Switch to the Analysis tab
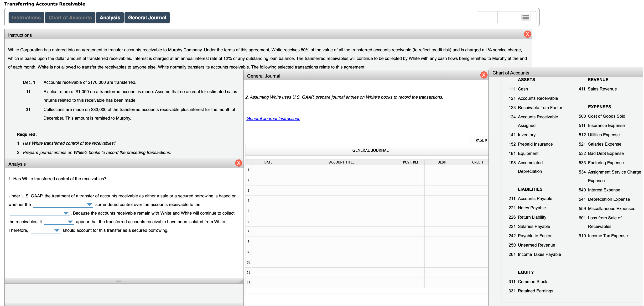The image size is (644, 306). pyautogui.click(x=110, y=17)
